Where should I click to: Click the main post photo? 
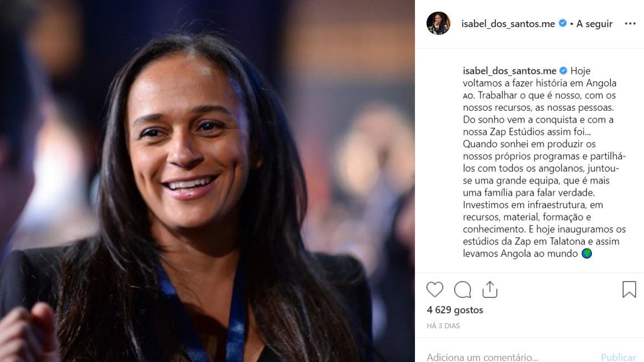pyautogui.click(x=207, y=181)
